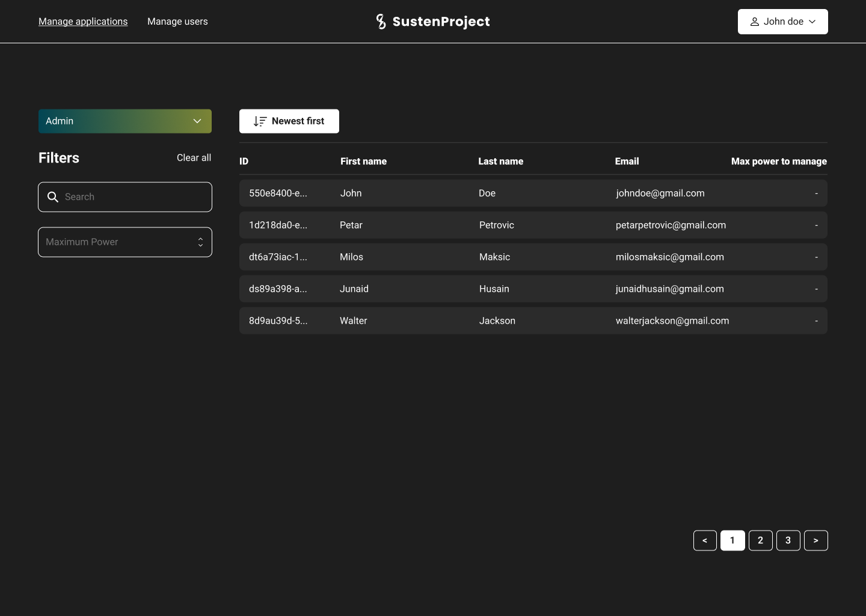866x616 pixels.
Task: Open the John doe account menu chevron
Action: pos(812,22)
